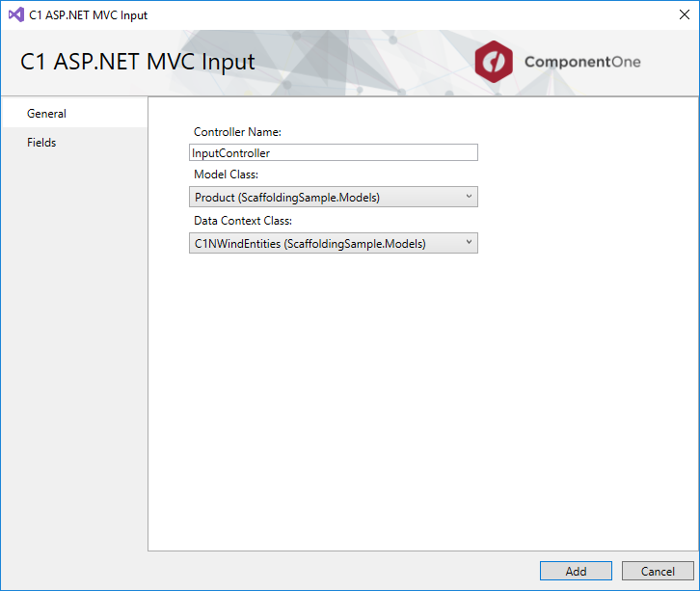The image size is (700, 591).
Task: Click the Visual Studio icon in title bar
Action: pyautogui.click(x=15, y=15)
